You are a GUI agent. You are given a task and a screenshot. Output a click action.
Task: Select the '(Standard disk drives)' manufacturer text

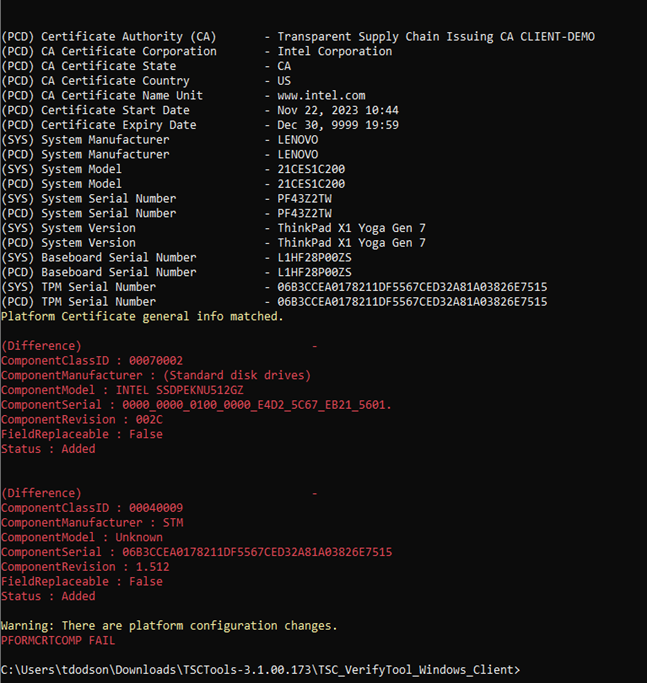[x=237, y=375]
